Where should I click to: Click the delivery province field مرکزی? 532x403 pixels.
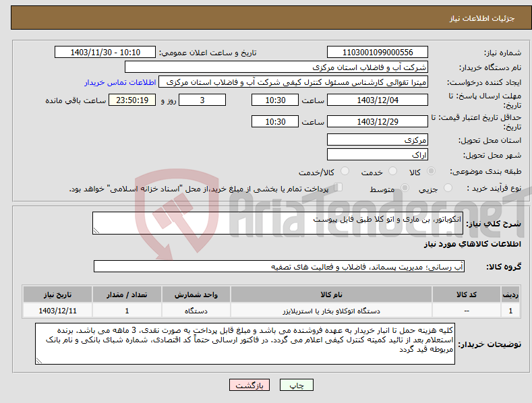[x=378, y=139]
